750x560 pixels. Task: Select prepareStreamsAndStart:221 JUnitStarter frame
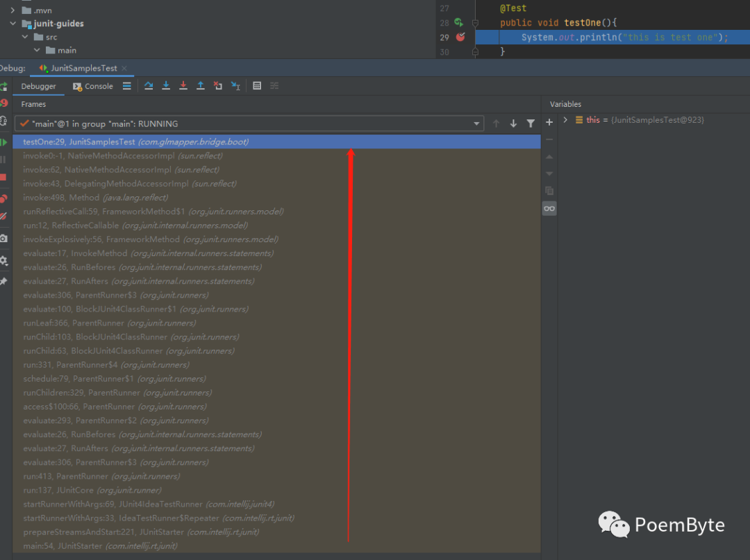coord(276,532)
